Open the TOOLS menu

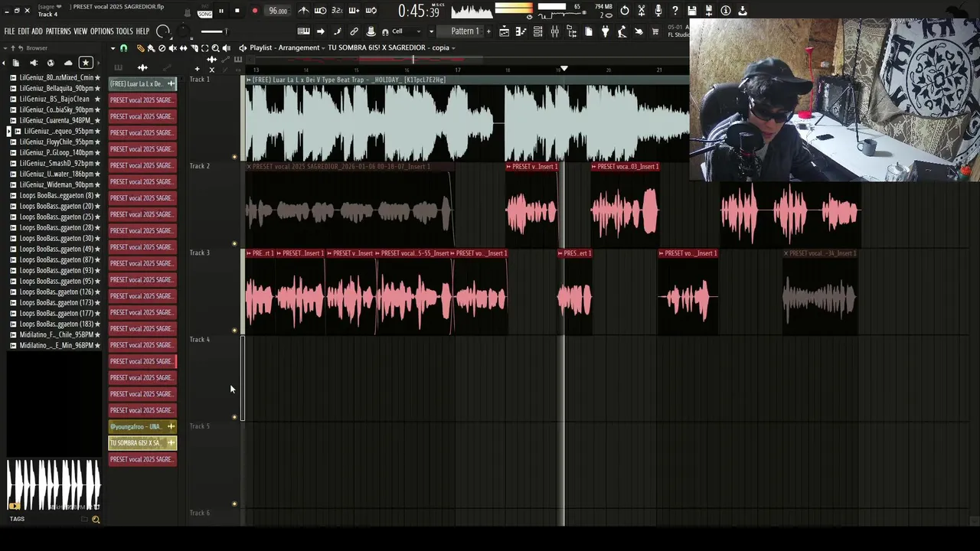[x=125, y=31]
